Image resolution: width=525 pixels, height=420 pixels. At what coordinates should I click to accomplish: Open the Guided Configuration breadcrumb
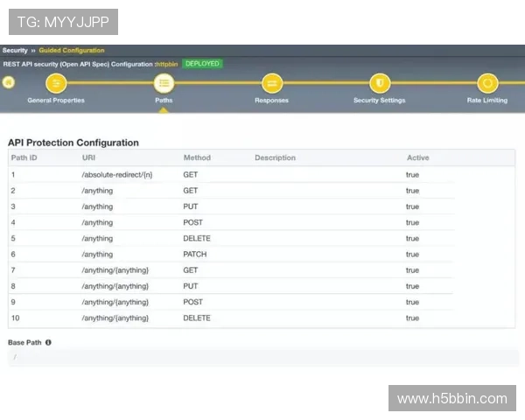pyautogui.click(x=71, y=51)
